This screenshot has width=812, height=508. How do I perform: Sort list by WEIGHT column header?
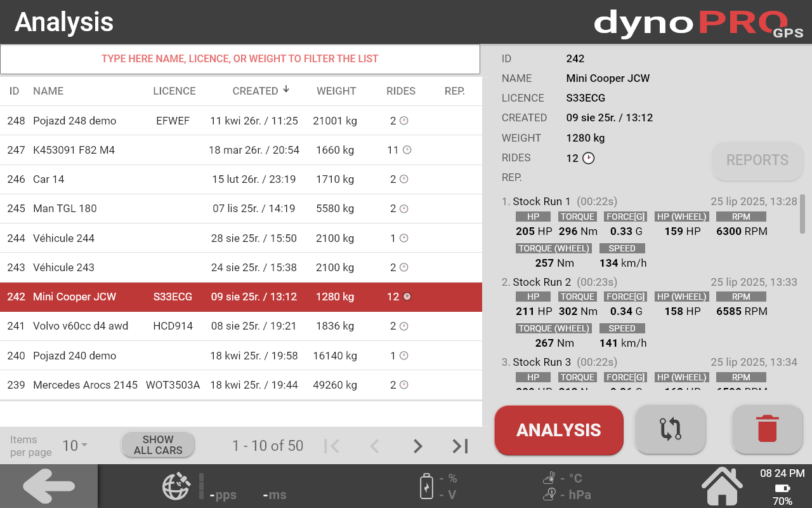[336, 91]
